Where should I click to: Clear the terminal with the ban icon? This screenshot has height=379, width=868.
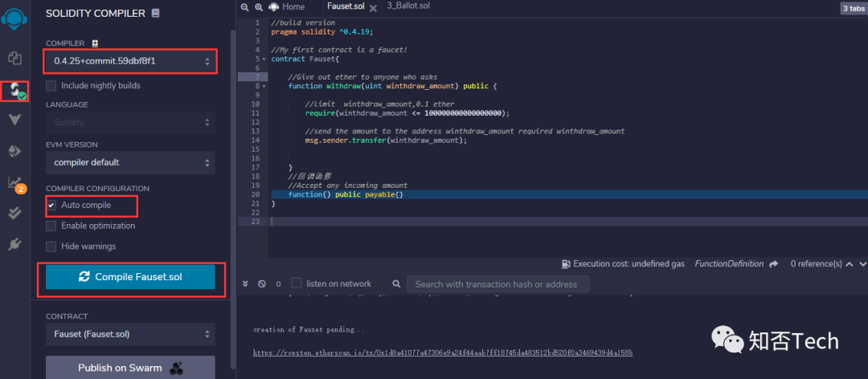[x=262, y=283]
